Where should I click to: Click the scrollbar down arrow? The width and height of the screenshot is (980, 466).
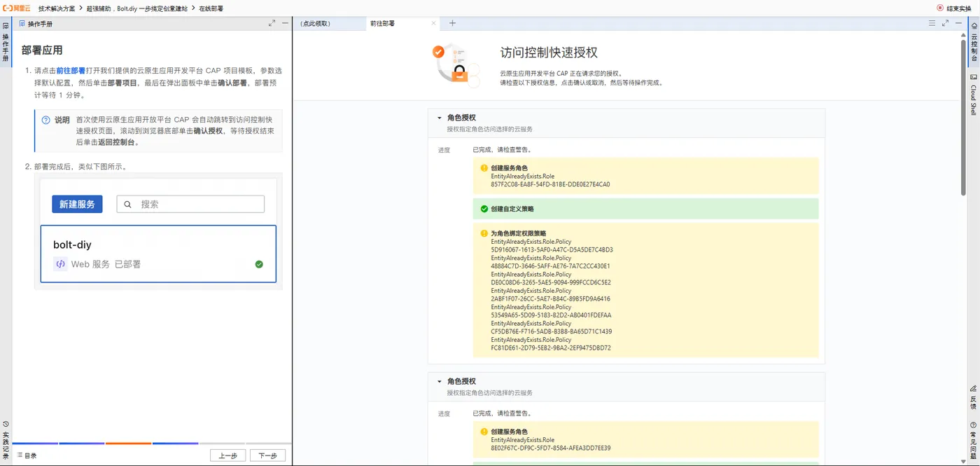pos(963,460)
